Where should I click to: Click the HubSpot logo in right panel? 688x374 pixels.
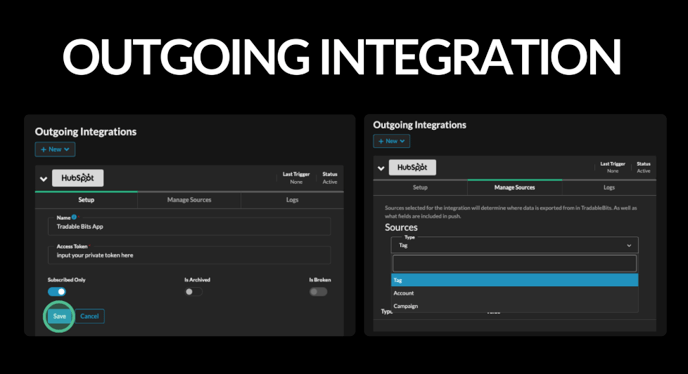pyautogui.click(x=412, y=167)
